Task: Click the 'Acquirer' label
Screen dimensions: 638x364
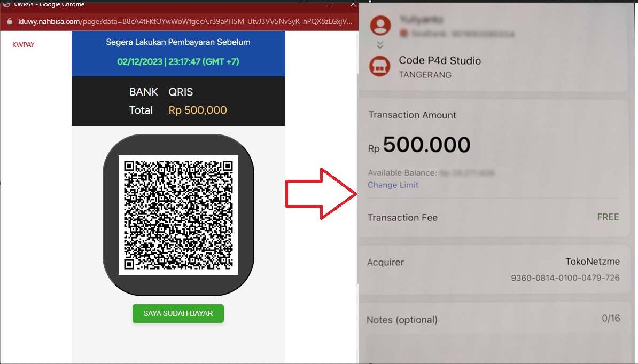Action: click(385, 263)
